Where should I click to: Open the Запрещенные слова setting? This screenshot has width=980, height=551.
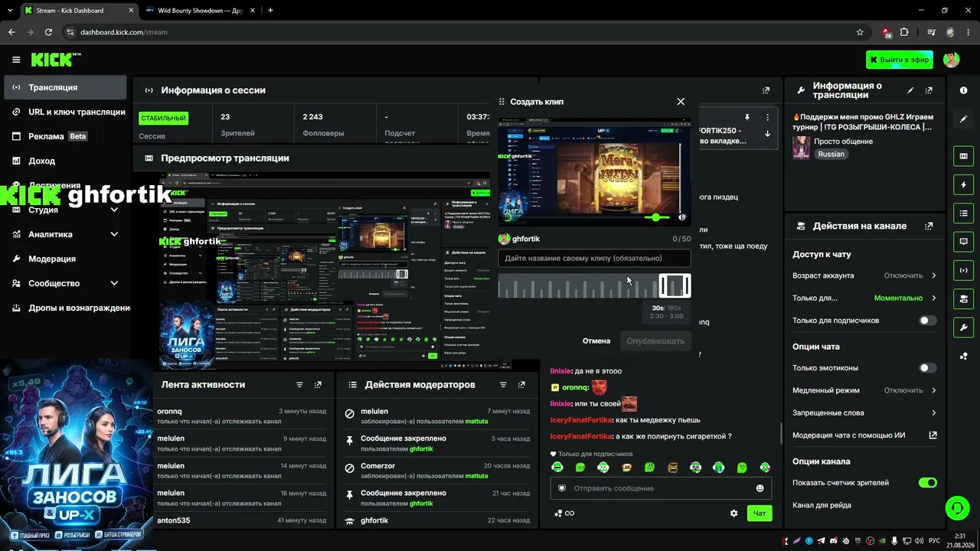[x=864, y=412]
